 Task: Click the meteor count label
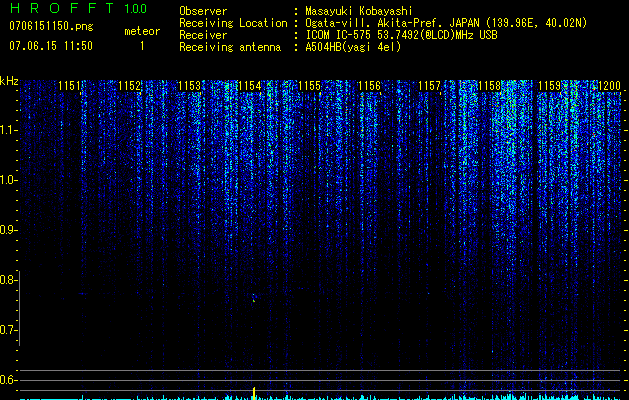pos(142,31)
